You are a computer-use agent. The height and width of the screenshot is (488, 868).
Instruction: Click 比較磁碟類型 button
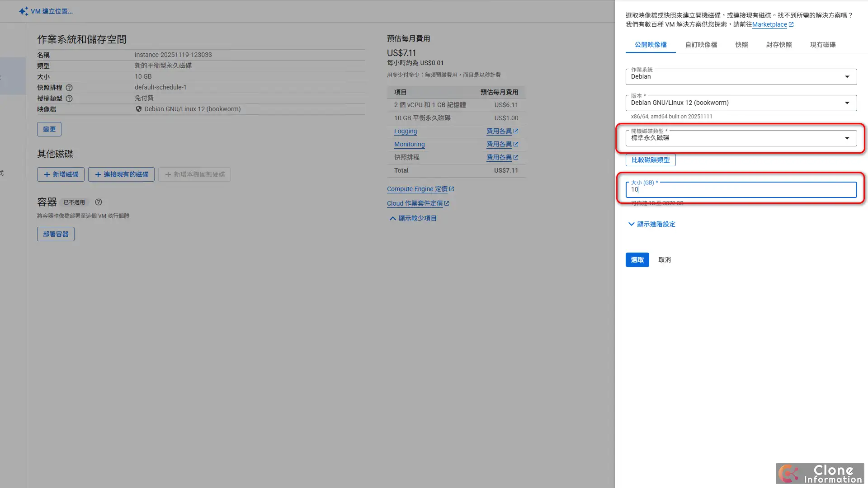point(651,160)
